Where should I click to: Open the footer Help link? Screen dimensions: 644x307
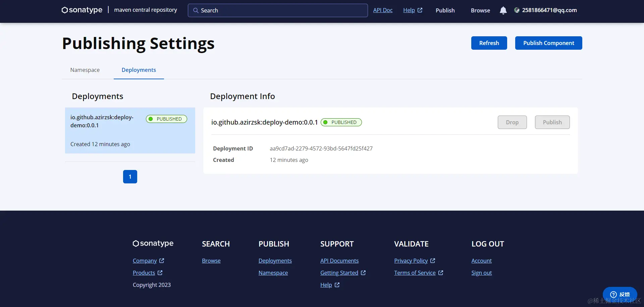(326, 285)
